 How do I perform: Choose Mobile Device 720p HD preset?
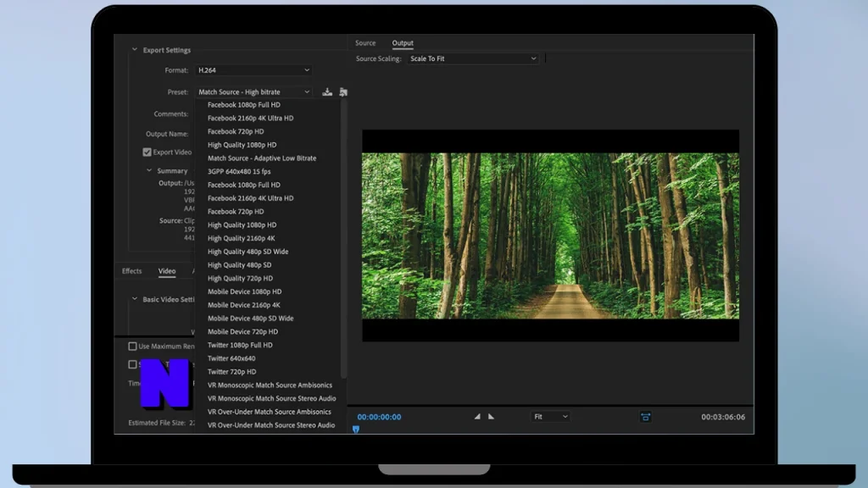242,331
